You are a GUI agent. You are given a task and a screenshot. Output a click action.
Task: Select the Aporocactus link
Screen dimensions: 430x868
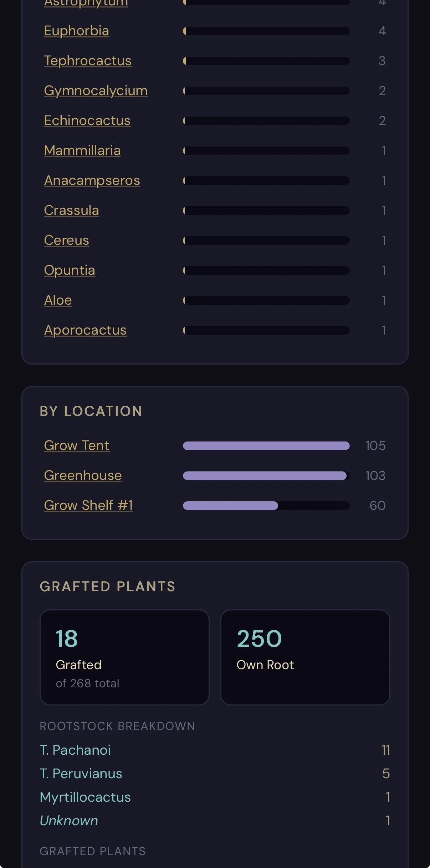85,330
